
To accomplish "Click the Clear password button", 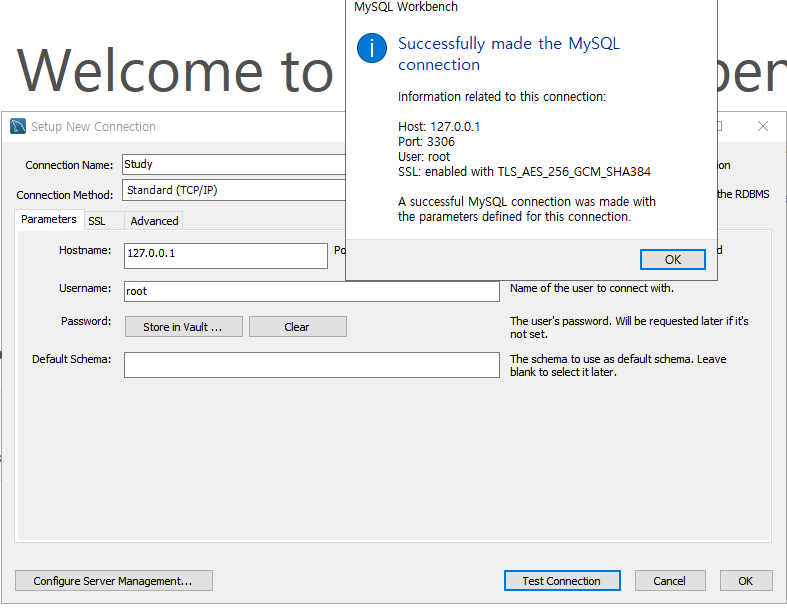I will coord(298,327).
